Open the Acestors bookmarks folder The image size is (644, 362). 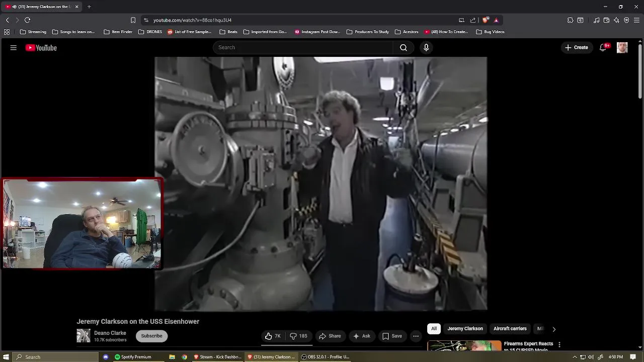point(407,32)
